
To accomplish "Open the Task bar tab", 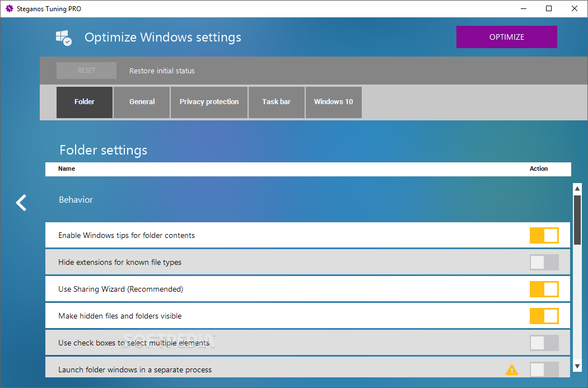I will [x=277, y=102].
